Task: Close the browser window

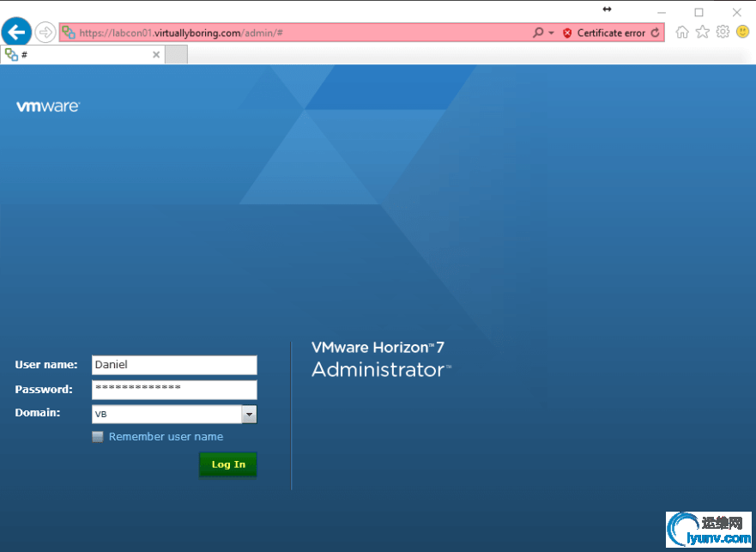Action: tap(737, 13)
